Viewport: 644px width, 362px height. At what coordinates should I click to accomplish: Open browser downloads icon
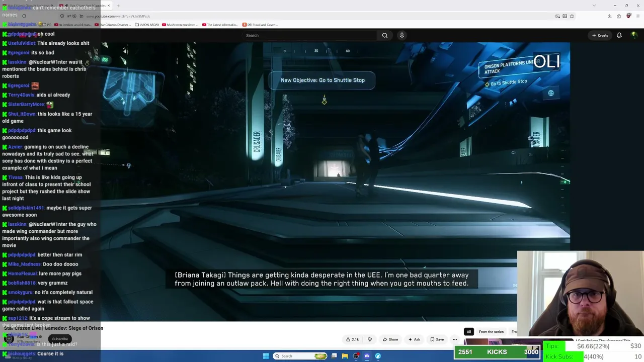coord(609,16)
